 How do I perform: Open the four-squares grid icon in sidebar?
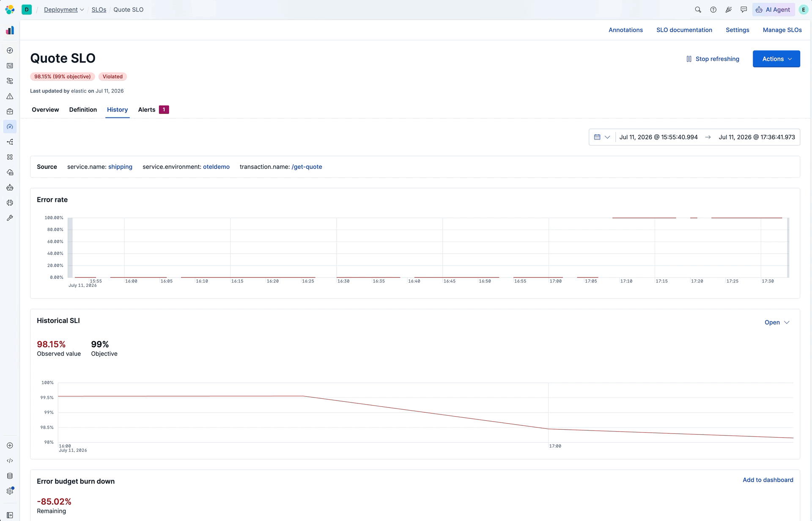pyautogui.click(x=10, y=157)
